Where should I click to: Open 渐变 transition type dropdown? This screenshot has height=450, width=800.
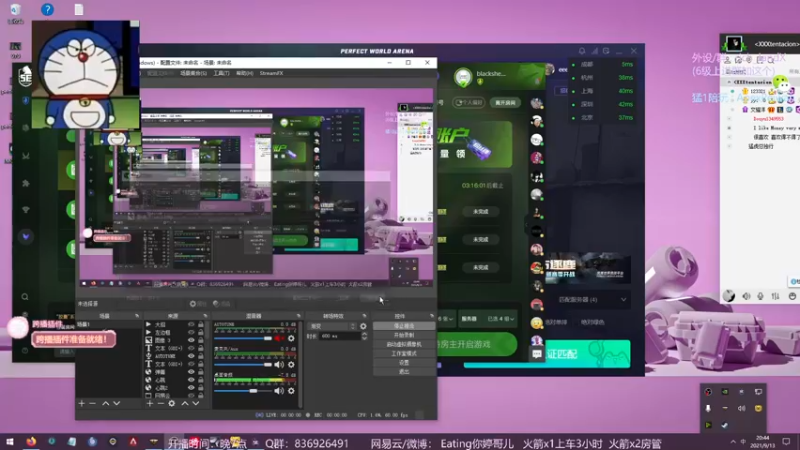332,326
